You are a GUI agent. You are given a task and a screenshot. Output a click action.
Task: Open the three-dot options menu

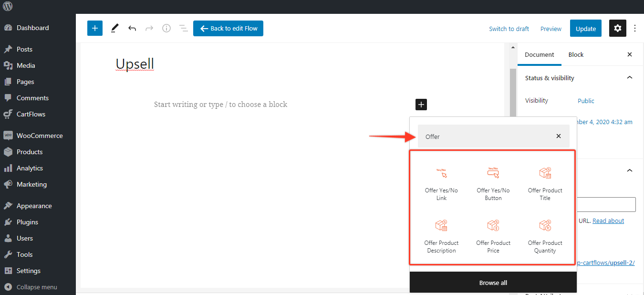click(x=635, y=29)
